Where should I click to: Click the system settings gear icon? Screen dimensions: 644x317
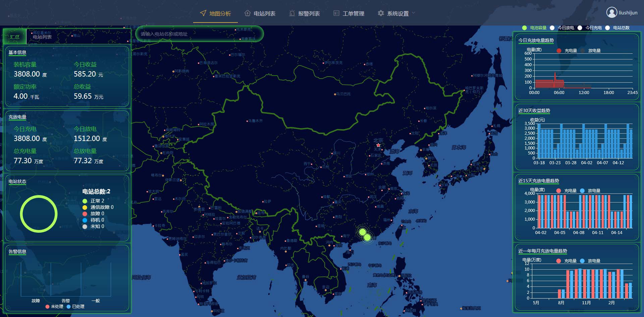point(381,13)
